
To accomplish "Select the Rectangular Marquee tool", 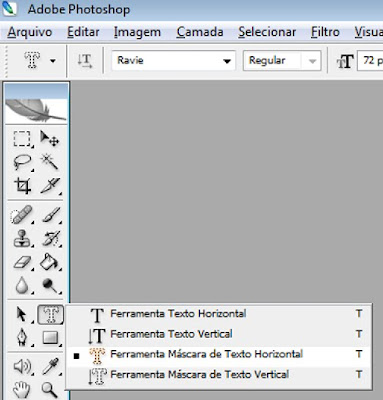I will 22,138.
